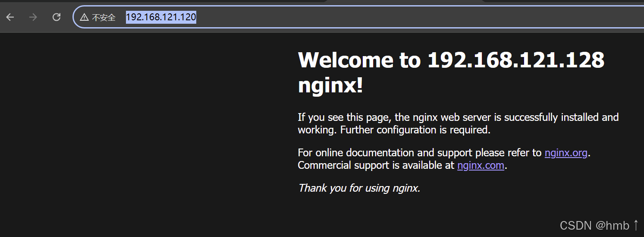The width and height of the screenshot is (644, 237).
Task: Open the nginx.org documentation link
Action: [566, 153]
